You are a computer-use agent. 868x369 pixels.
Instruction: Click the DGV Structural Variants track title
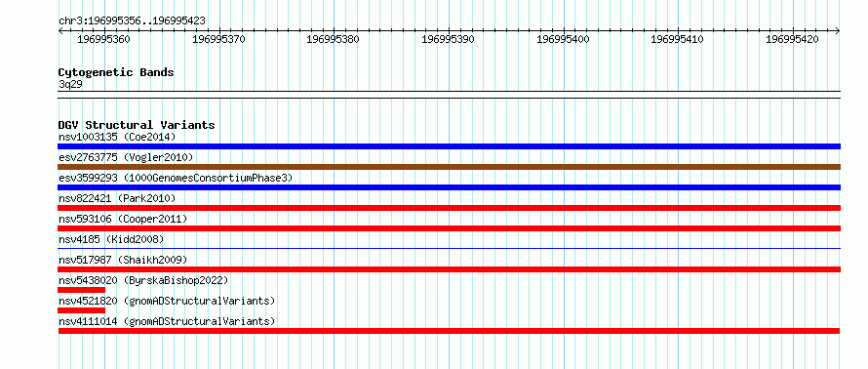tap(137, 125)
